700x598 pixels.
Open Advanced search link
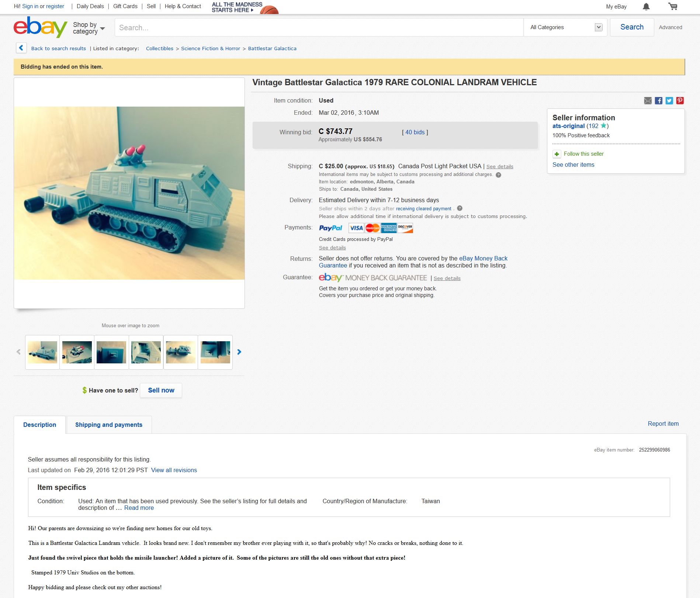(670, 27)
